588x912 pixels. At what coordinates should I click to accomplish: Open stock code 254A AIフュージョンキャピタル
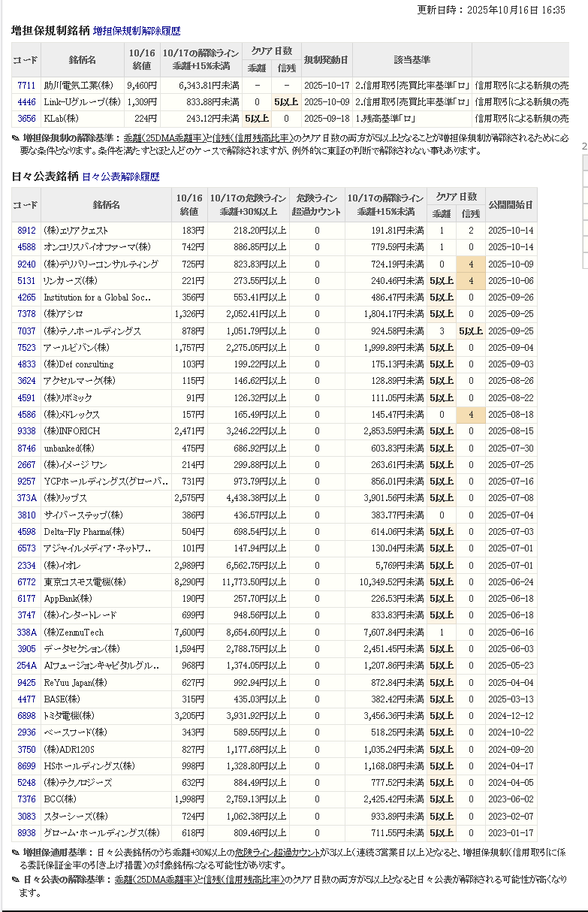26,666
